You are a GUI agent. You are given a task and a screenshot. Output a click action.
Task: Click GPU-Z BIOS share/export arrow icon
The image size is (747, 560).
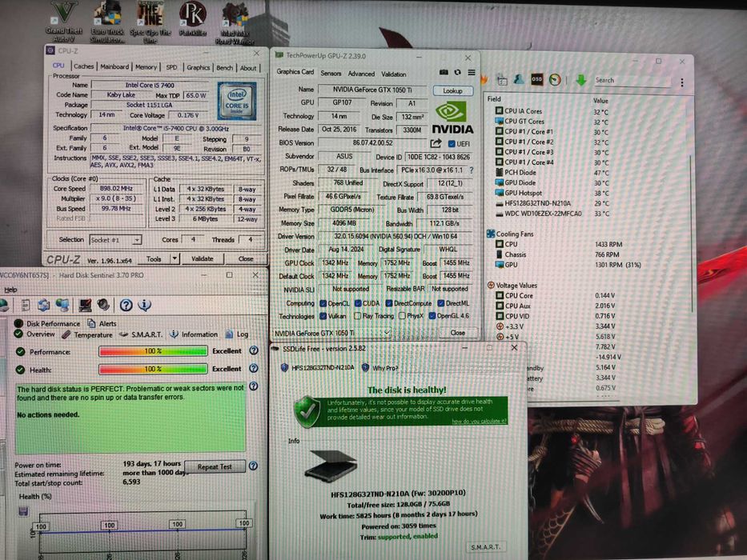pyautogui.click(x=436, y=143)
